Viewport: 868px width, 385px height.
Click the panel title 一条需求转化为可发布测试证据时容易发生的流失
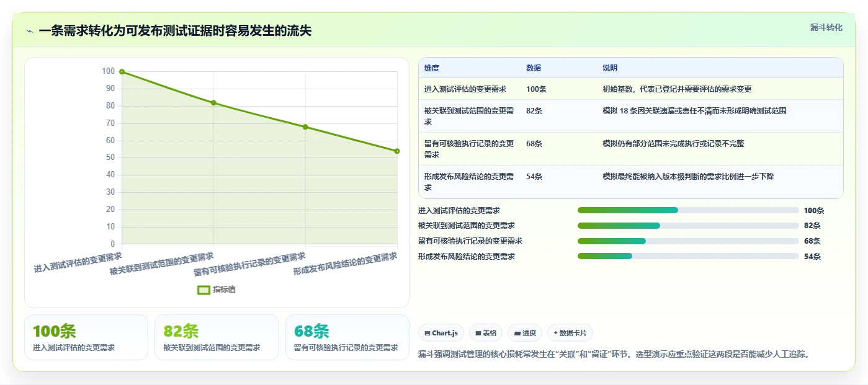tap(175, 30)
